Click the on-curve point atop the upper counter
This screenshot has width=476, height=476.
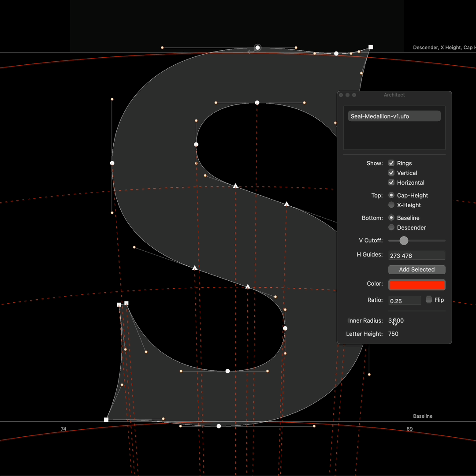pyautogui.click(x=257, y=103)
